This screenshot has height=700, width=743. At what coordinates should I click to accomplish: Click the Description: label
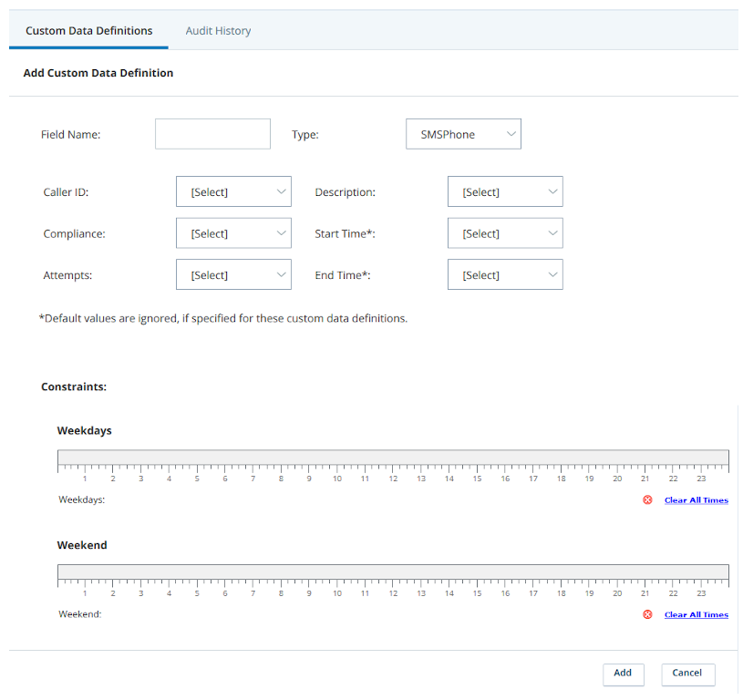(x=345, y=192)
